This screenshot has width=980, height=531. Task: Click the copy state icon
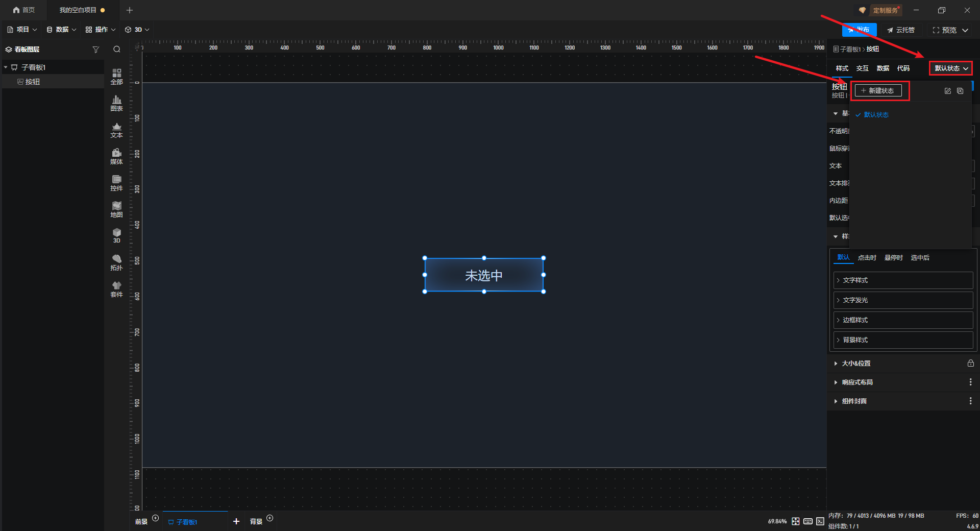pyautogui.click(x=960, y=91)
